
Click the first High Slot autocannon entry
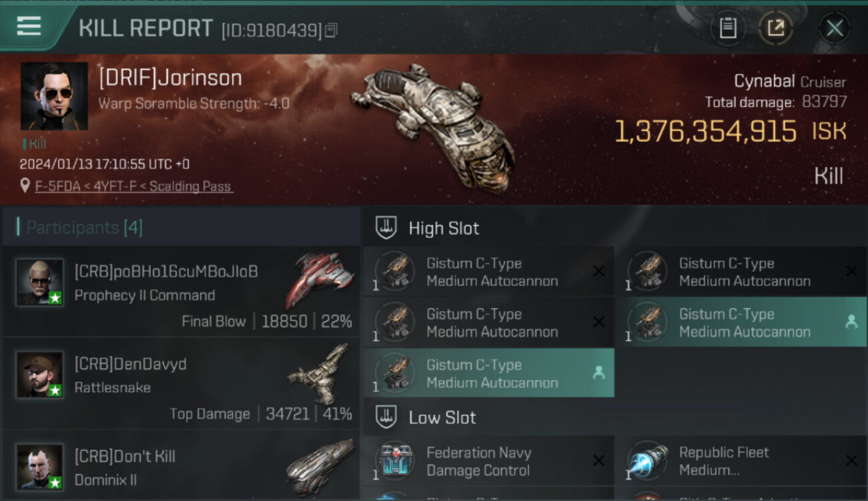[x=489, y=271]
